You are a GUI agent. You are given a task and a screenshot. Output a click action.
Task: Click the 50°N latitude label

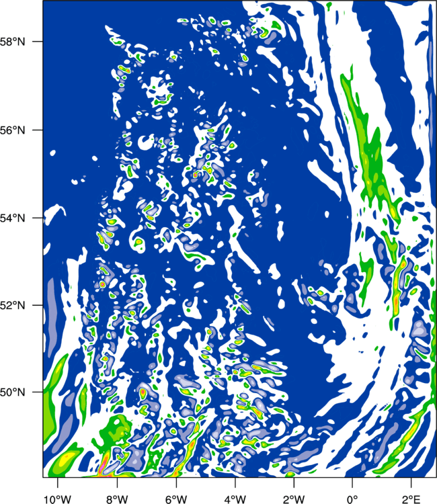click(x=13, y=392)
